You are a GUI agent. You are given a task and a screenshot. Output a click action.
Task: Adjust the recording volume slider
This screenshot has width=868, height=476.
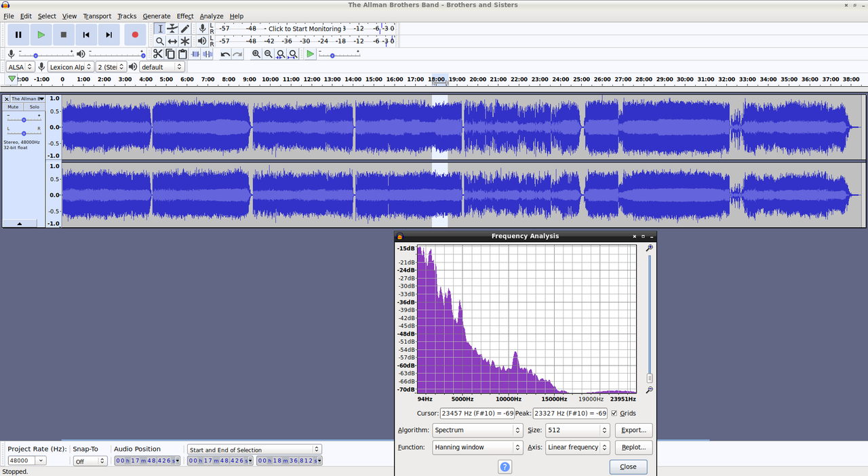(45, 54)
